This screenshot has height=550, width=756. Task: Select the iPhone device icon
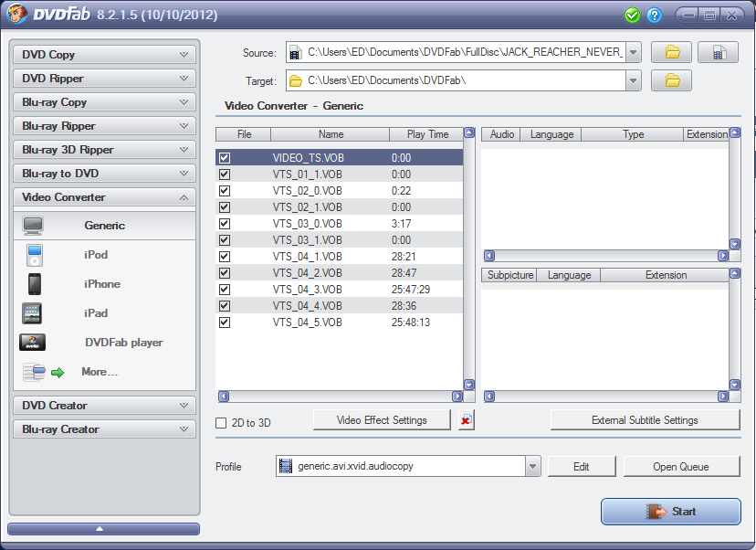(34, 284)
